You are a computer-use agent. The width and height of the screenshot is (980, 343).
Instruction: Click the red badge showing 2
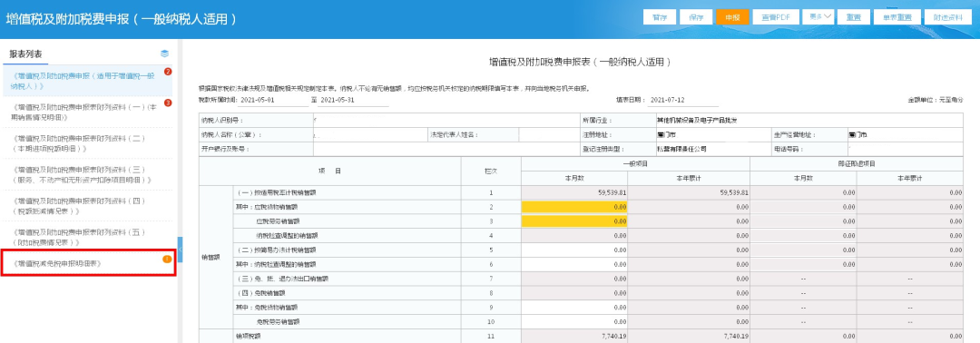tap(168, 72)
